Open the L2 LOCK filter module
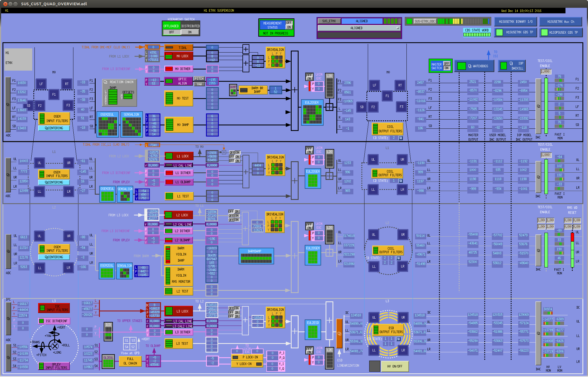This screenshot has height=377, width=588. point(178,215)
